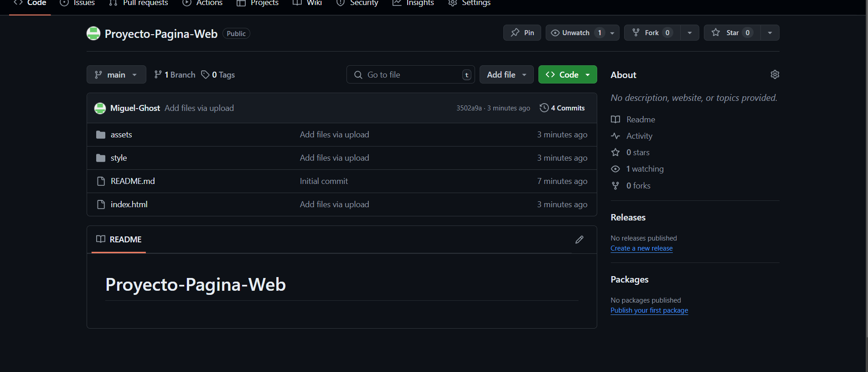
Task: Open the green Code dropdown
Action: point(568,74)
